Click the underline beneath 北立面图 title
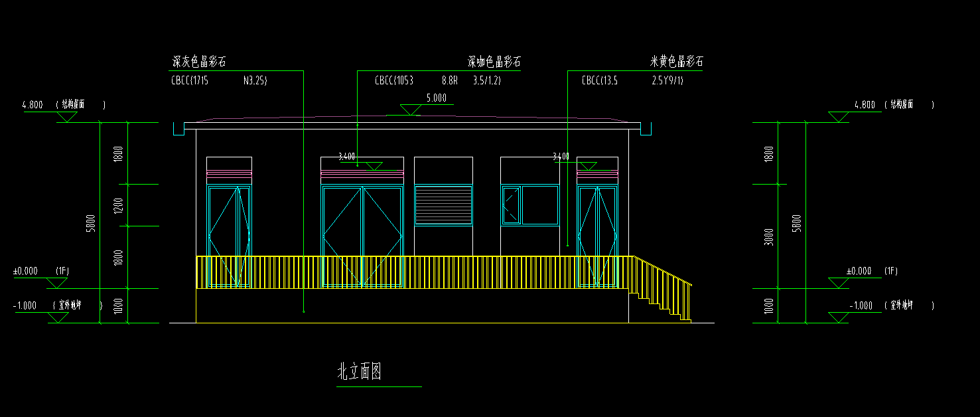 (379, 386)
